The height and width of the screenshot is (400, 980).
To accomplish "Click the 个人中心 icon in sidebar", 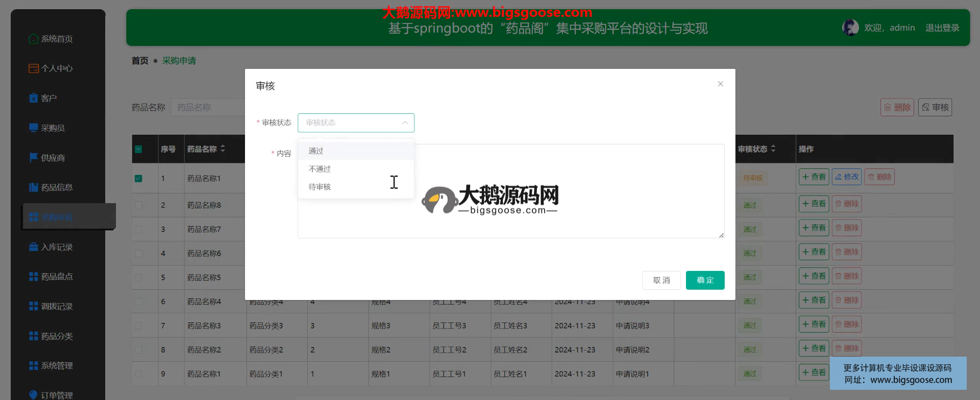I will 34,68.
